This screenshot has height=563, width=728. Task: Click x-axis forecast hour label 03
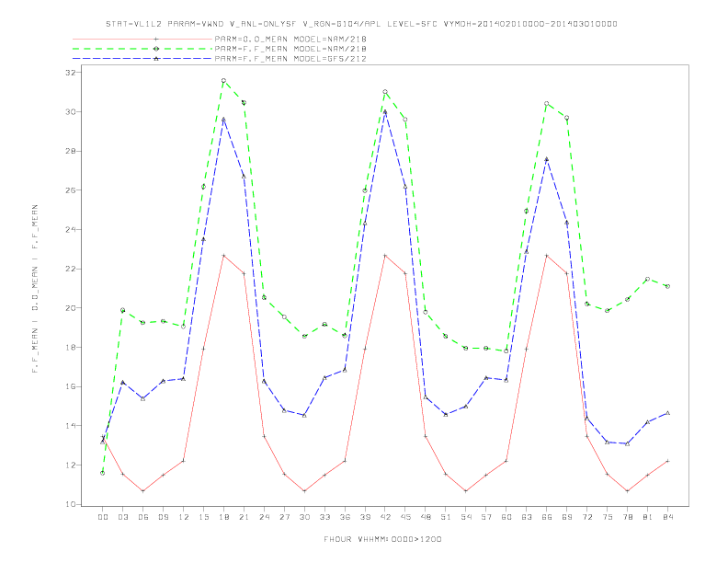[x=122, y=517]
